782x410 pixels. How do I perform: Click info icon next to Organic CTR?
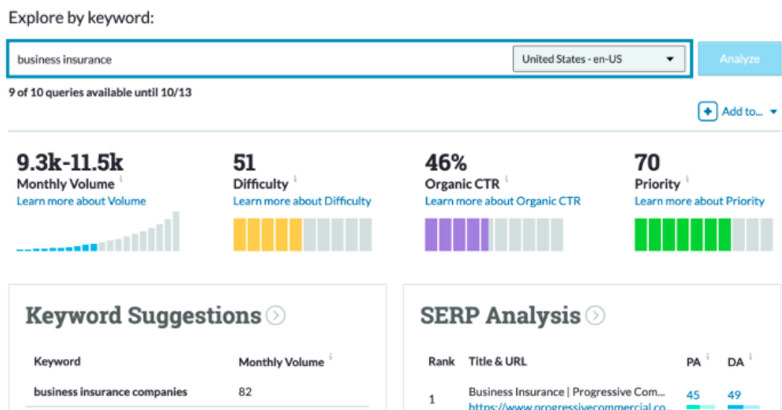coord(506,181)
